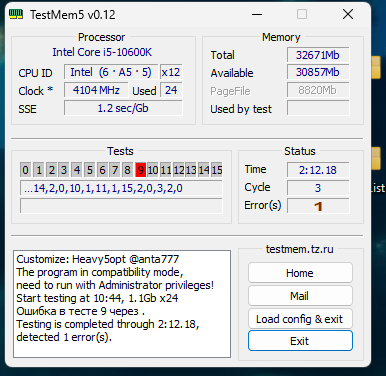
Task: Click Load config & exit button
Action: (300, 319)
